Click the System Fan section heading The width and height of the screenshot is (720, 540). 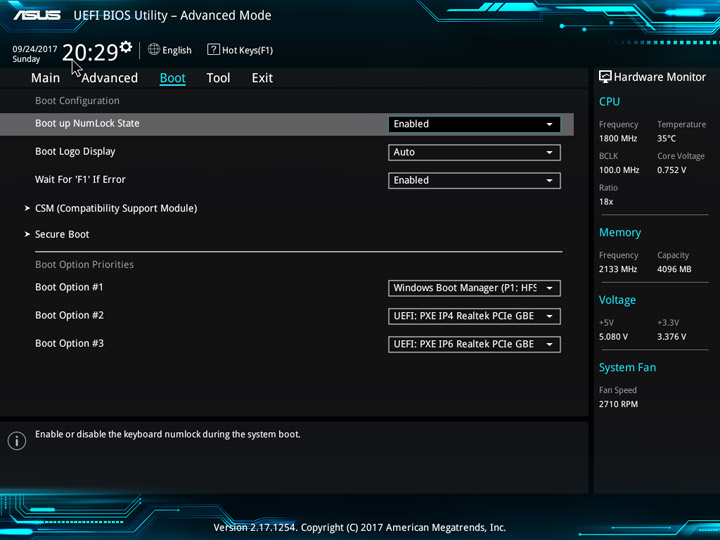pos(627,367)
